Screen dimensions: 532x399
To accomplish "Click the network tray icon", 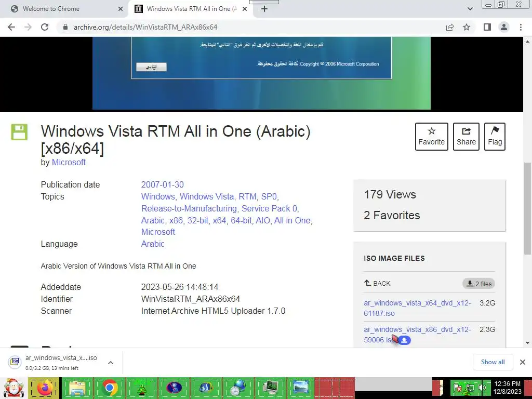I will pos(469,388).
